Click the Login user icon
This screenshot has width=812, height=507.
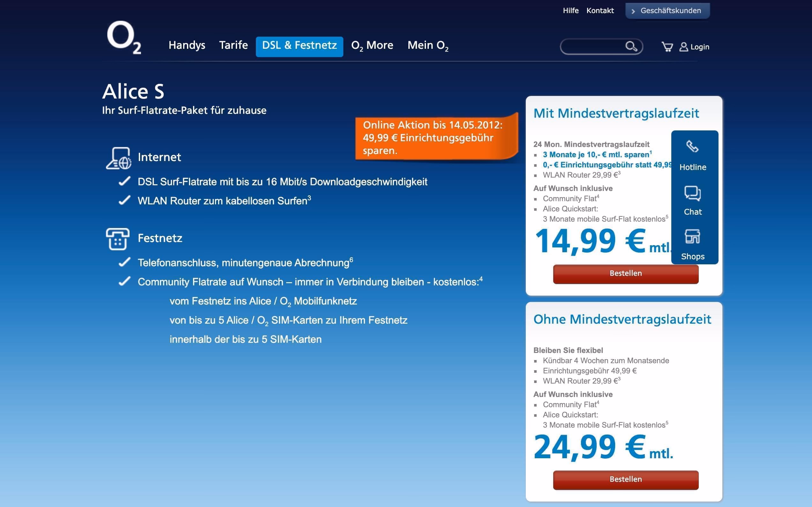coord(683,47)
